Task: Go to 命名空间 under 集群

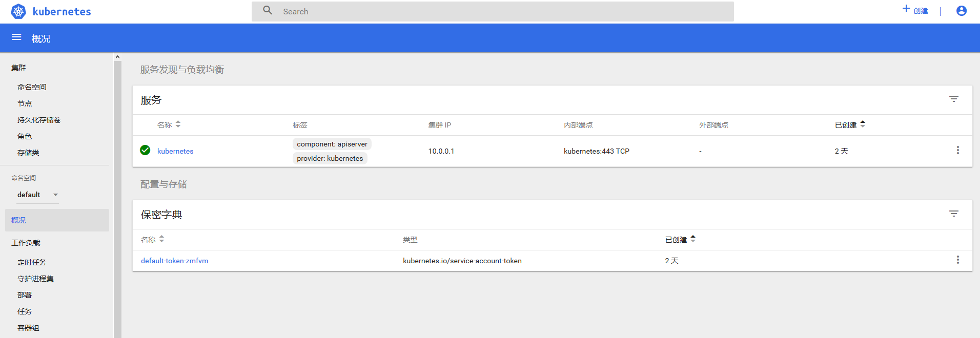Action: [x=32, y=87]
